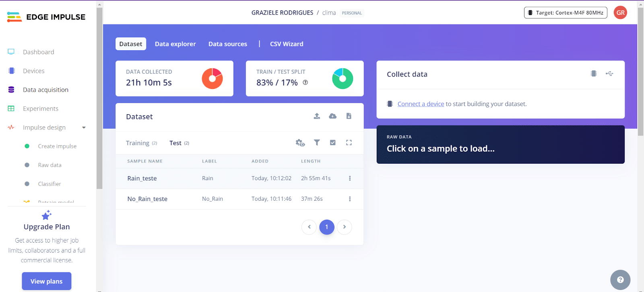Toggle the multi-select samples checkbox icon
This screenshot has height=292, width=644.
pyautogui.click(x=332, y=142)
